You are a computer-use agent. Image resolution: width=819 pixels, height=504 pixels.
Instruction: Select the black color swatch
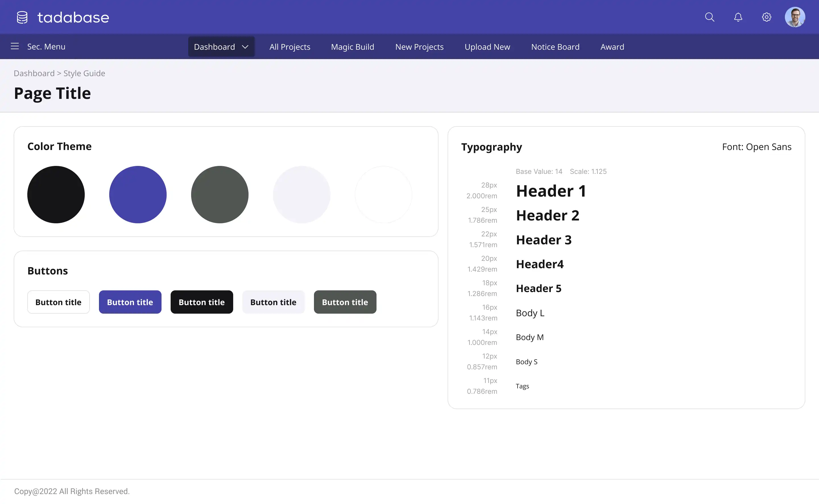(x=56, y=195)
